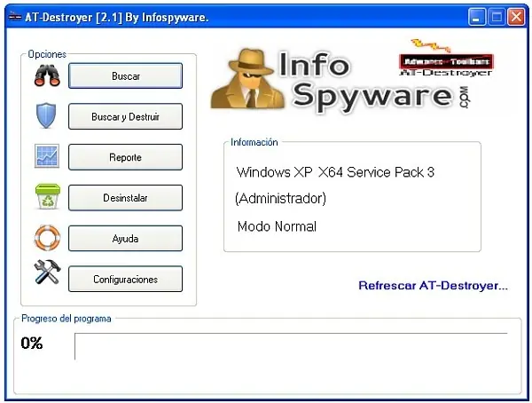Screen dimensions: 532x403
Task: Click the chart icon next to Reporte
Action: coord(47,155)
